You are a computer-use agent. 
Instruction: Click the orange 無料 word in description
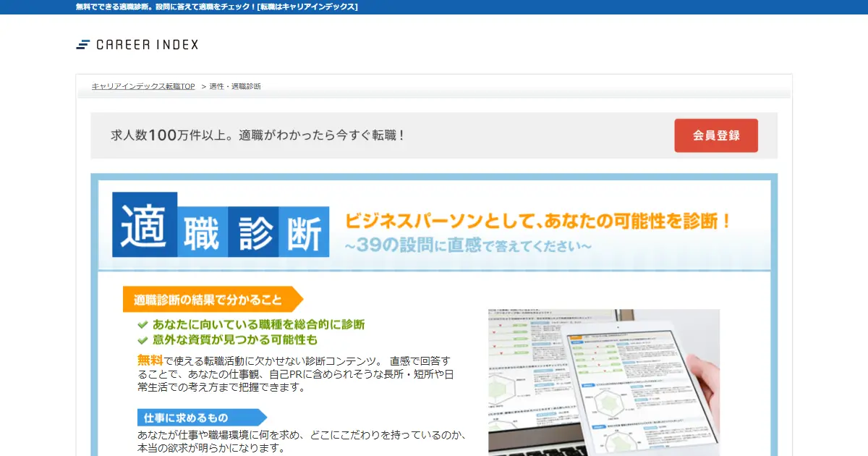point(150,360)
